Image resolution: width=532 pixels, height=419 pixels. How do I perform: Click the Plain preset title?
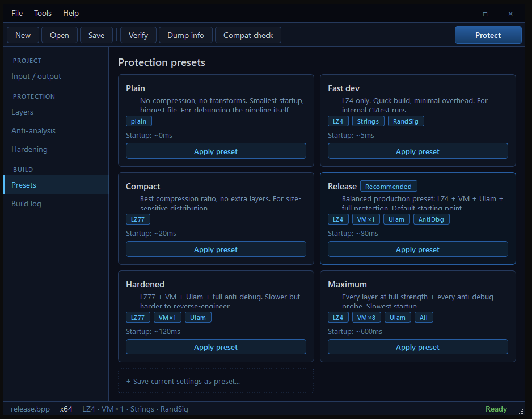pyautogui.click(x=136, y=88)
